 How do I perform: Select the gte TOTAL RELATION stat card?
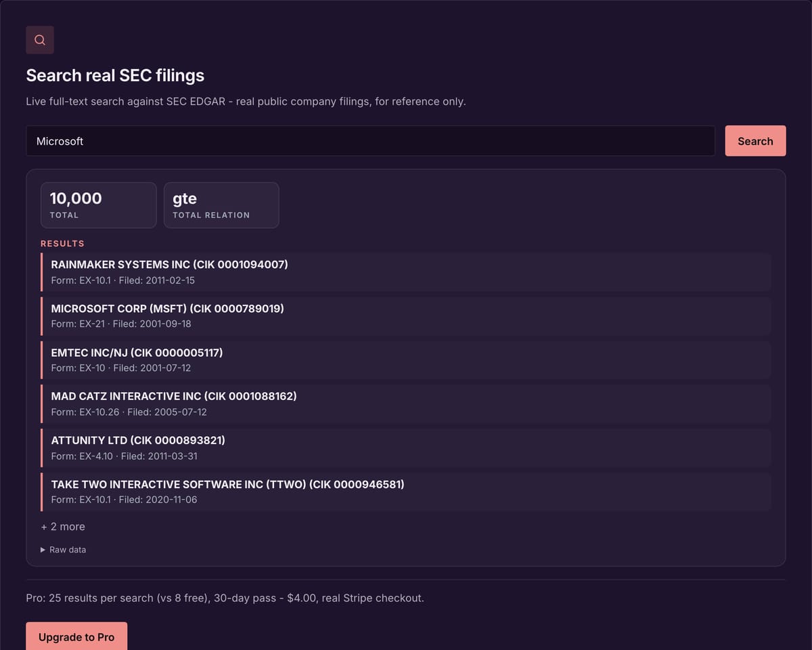221,205
